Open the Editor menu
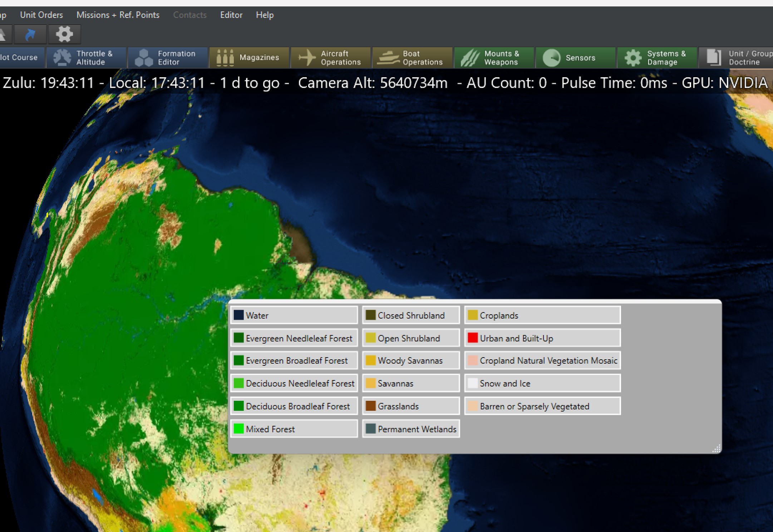Viewport: 773px width, 532px height. (x=231, y=15)
